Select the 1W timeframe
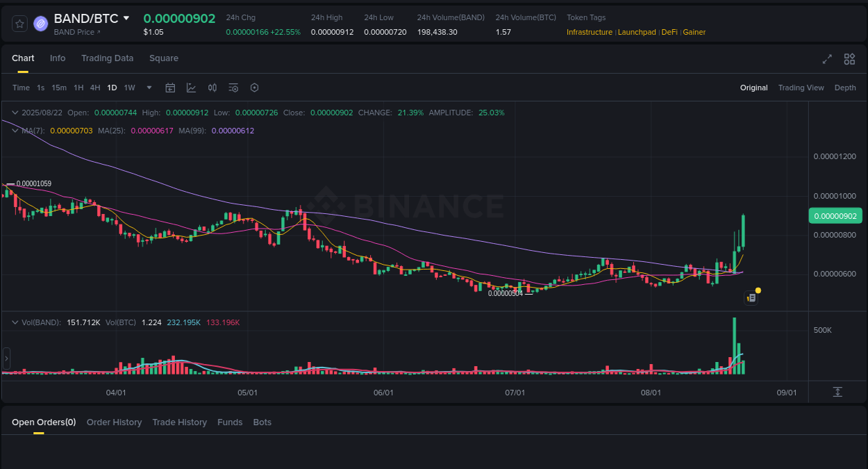This screenshot has width=868, height=469. click(129, 88)
